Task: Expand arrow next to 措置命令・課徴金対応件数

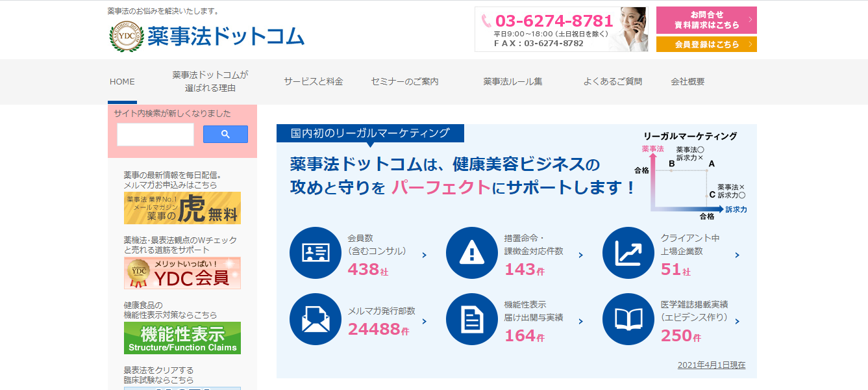Action: coord(581,255)
